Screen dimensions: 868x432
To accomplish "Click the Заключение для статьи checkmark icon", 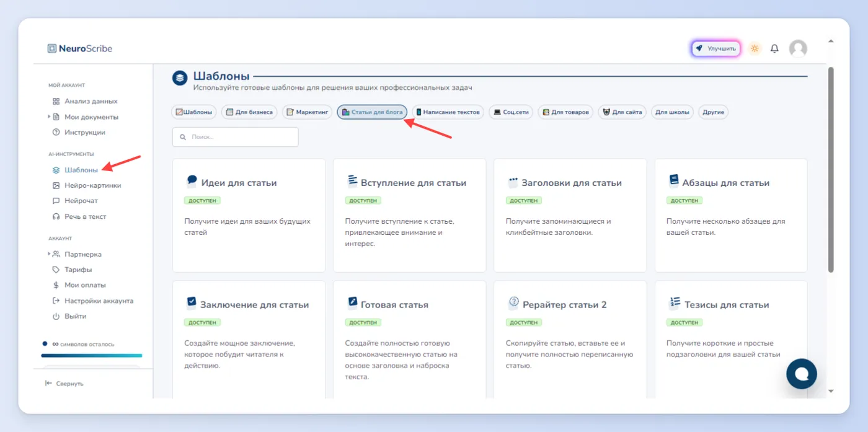I will point(192,303).
